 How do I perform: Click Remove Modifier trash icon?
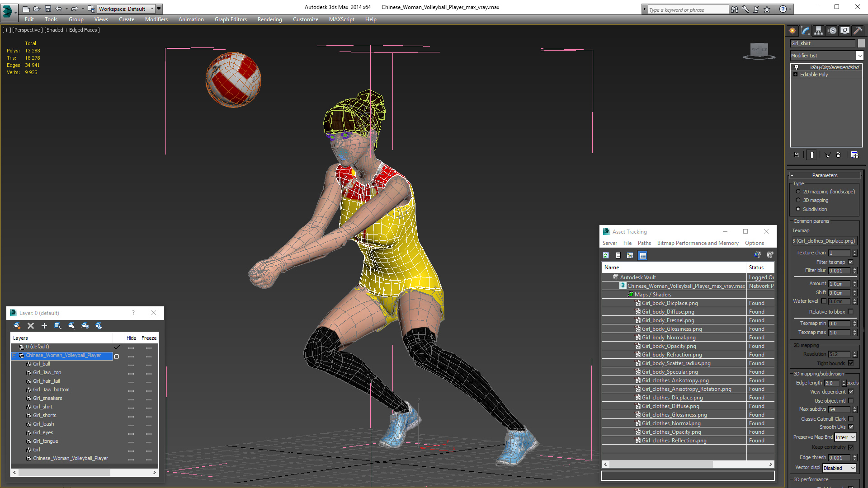(839, 155)
